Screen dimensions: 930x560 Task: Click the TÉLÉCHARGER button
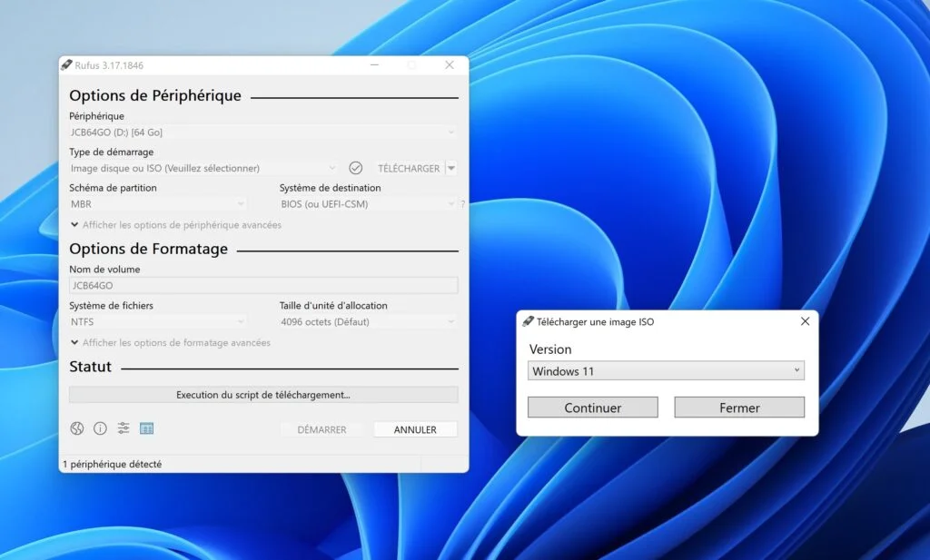[x=409, y=168]
